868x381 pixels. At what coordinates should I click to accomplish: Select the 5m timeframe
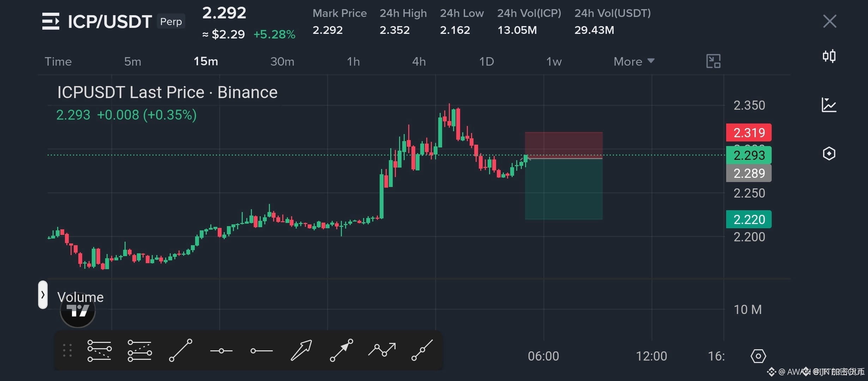click(133, 61)
